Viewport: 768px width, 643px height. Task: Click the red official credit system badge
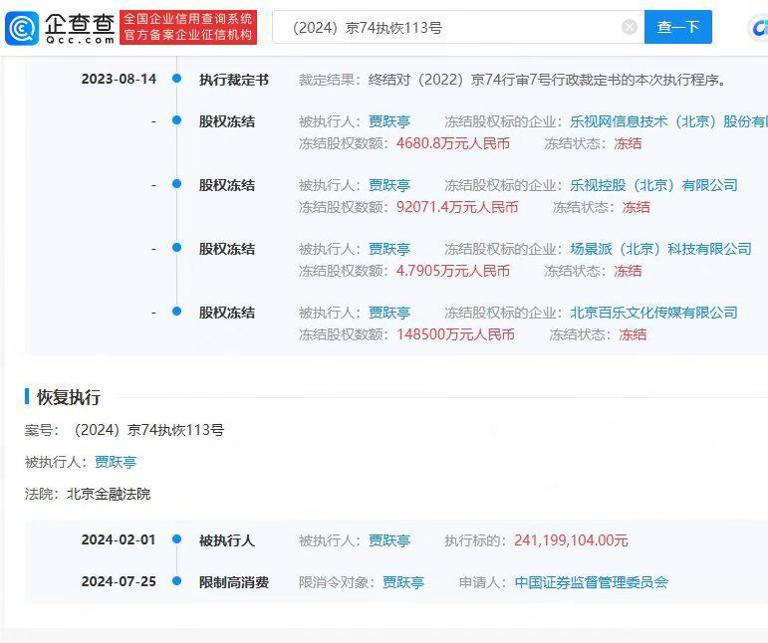pos(189,28)
